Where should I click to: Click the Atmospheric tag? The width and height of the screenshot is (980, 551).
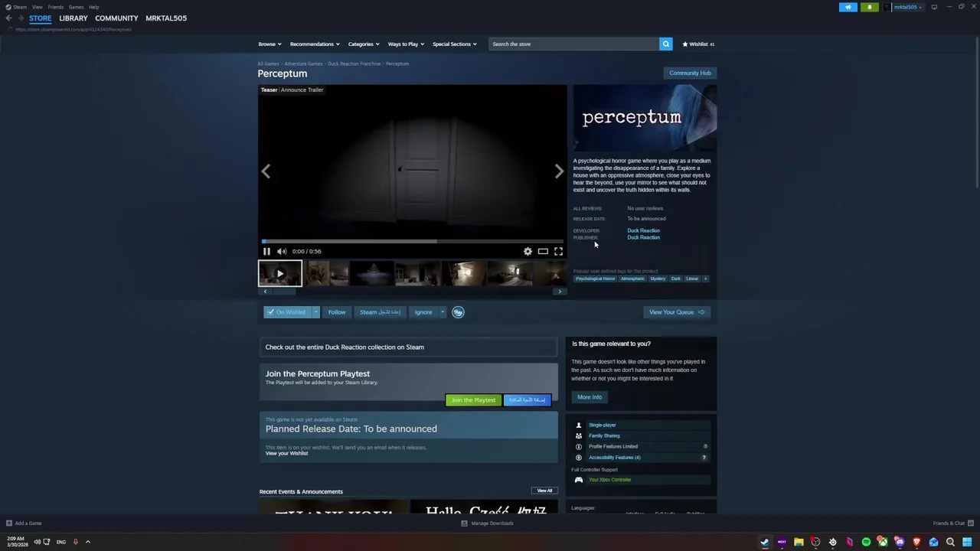632,279
